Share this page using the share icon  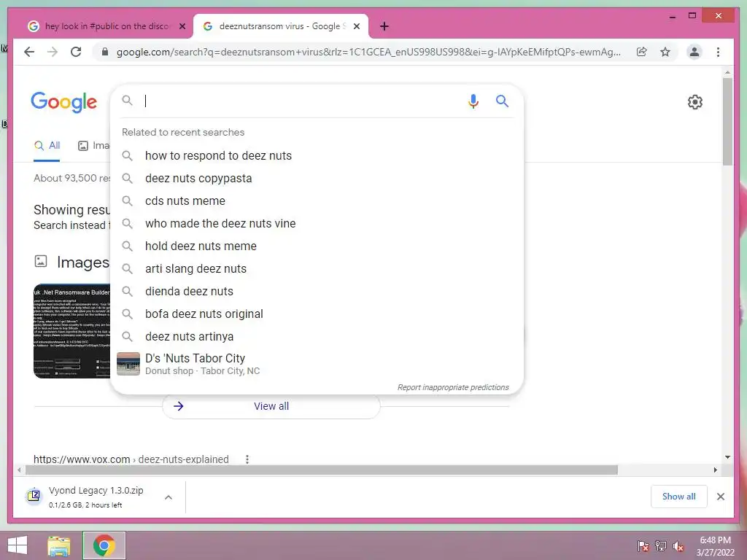point(642,52)
